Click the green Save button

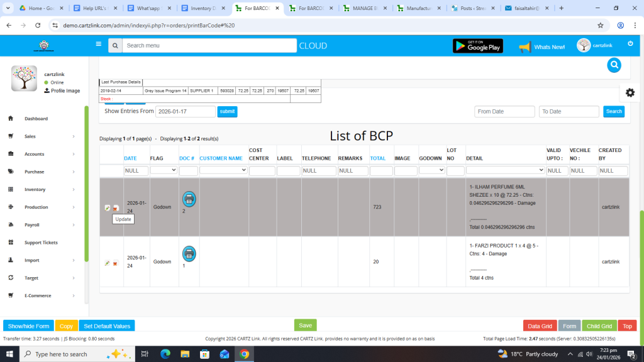305,326
